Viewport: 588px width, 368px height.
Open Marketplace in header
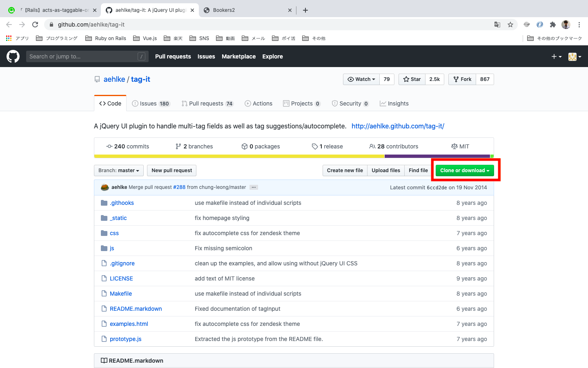[x=239, y=56]
